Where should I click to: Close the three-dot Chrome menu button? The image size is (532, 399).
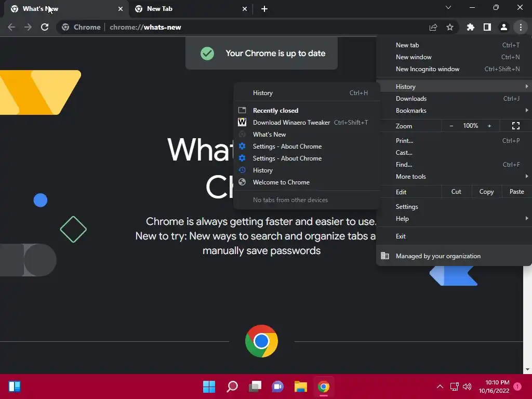[x=521, y=27]
